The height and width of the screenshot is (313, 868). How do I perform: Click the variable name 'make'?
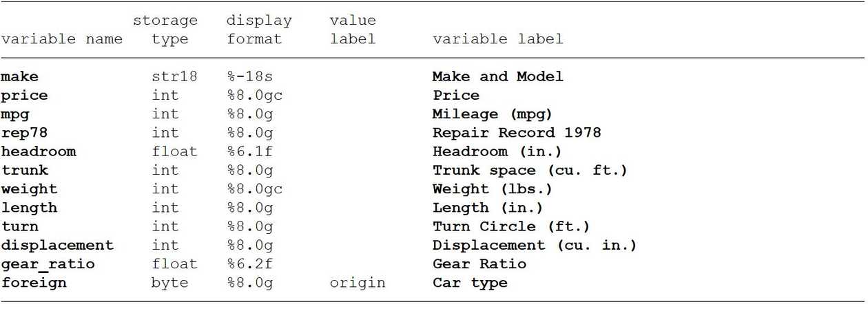click(19, 77)
